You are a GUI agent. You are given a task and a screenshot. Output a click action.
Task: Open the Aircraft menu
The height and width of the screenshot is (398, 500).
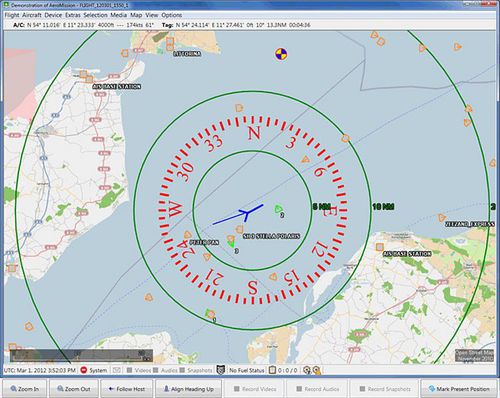pyautogui.click(x=32, y=15)
